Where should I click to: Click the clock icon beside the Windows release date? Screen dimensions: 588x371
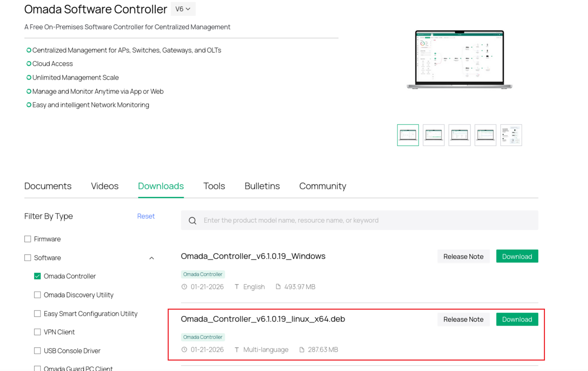[x=184, y=287]
